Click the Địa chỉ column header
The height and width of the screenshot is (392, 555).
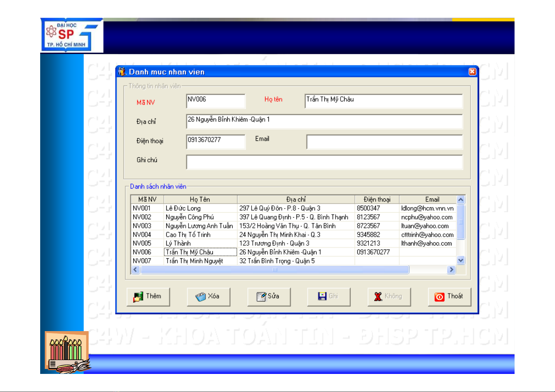(x=295, y=199)
